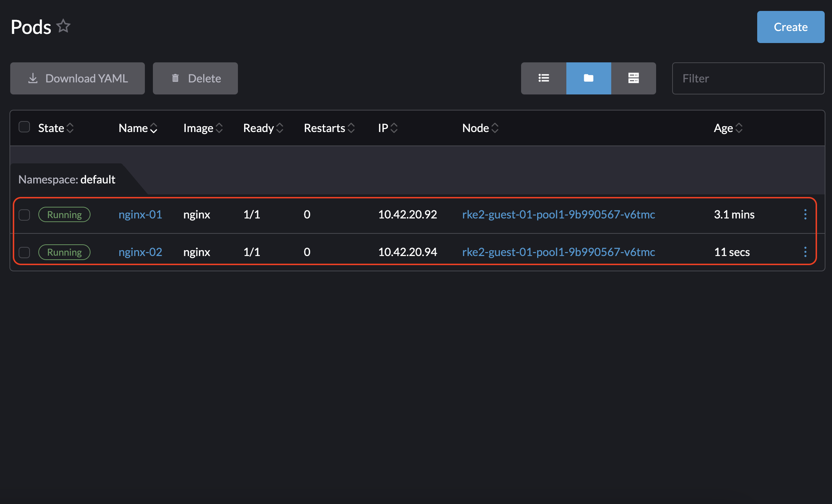Open the three-dot actions menu for nginx-02

click(805, 252)
